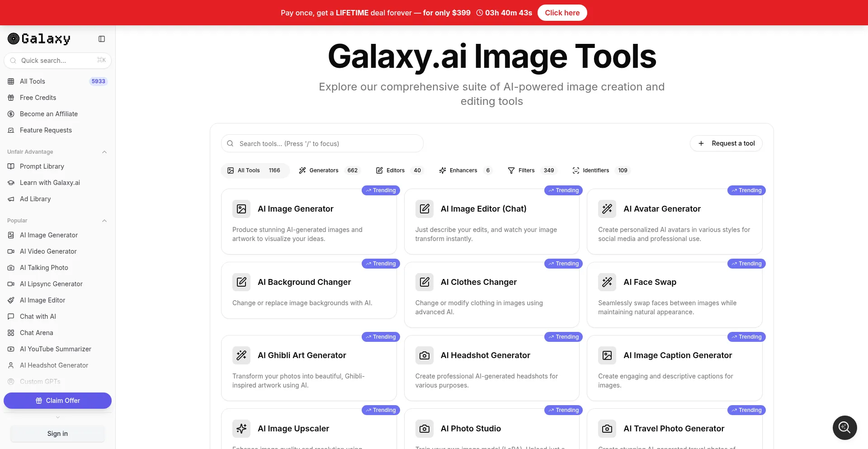
Task: Open the floating search chat button
Action: click(x=844, y=427)
